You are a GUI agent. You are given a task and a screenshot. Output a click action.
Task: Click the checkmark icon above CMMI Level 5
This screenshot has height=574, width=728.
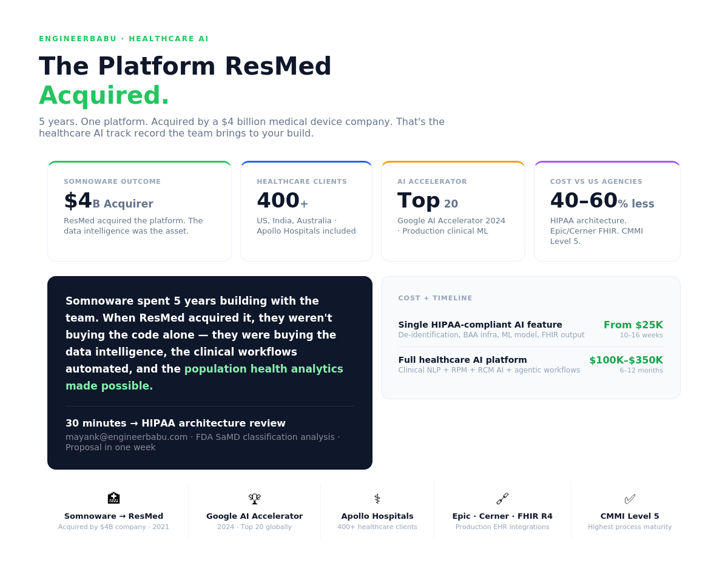(x=630, y=499)
